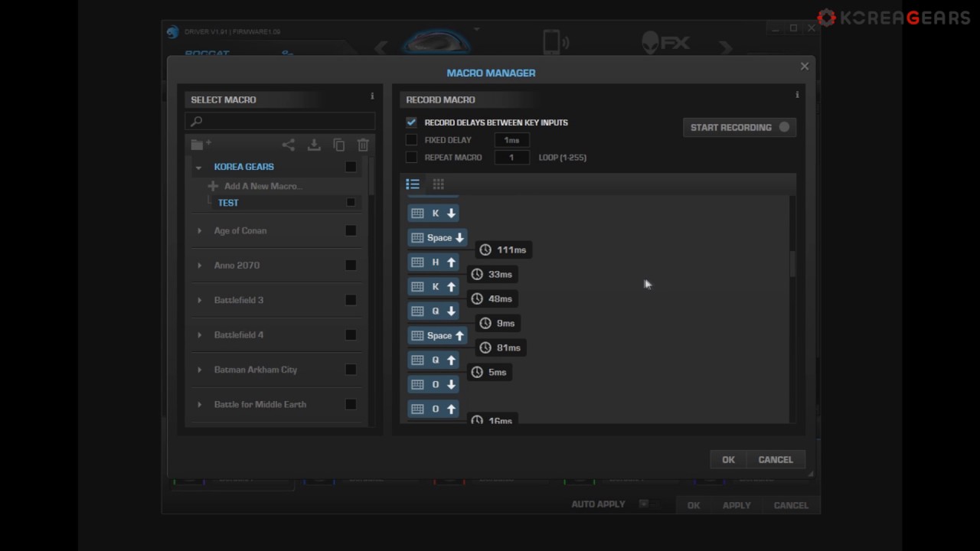Close the Macro Manager dialog
The image size is (980, 551).
pyautogui.click(x=805, y=67)
